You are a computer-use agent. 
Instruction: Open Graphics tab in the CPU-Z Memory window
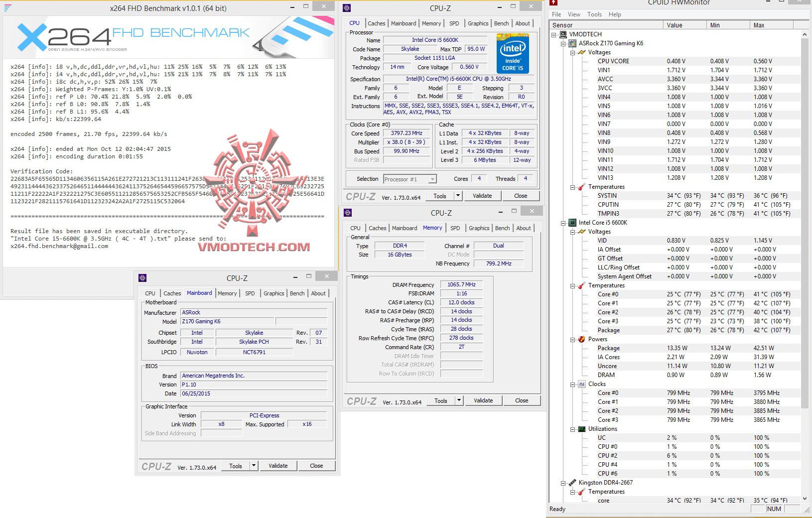(479, 228)
